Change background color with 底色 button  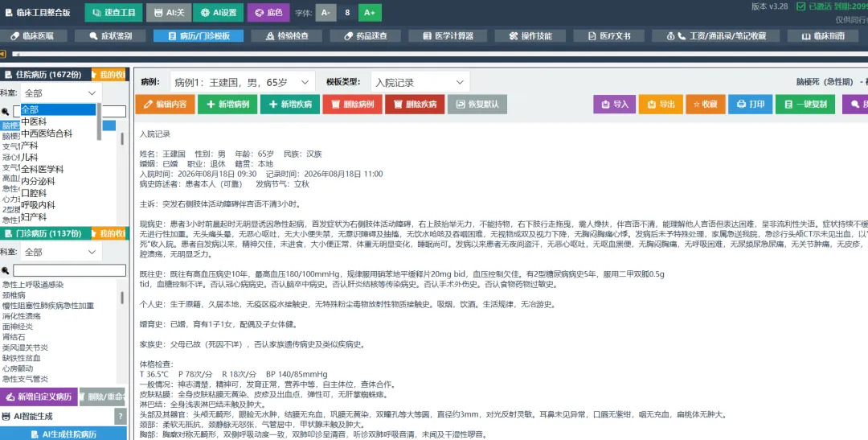pos(268,13)
